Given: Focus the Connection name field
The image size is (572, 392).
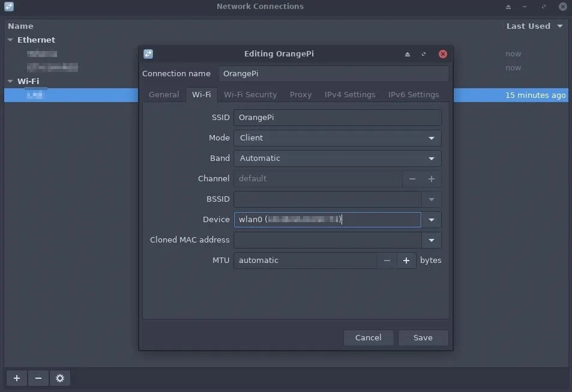Looking at the screenshot, I should pos(334,74).
